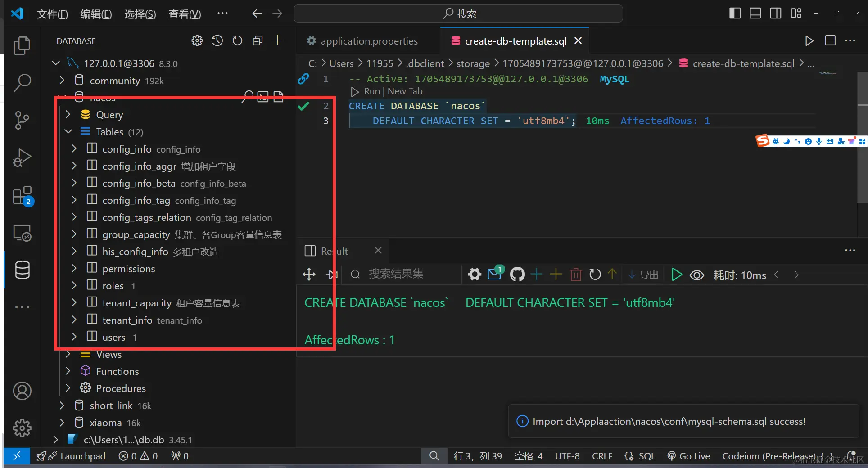Viewport: 868px width, 468px height.
Task: Expand the community database
Action: 62,81
